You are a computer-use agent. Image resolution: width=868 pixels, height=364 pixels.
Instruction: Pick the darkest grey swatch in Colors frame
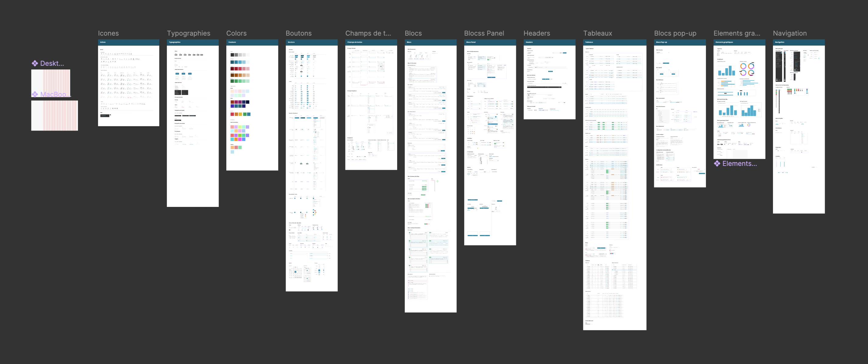(x=232, y=55)
